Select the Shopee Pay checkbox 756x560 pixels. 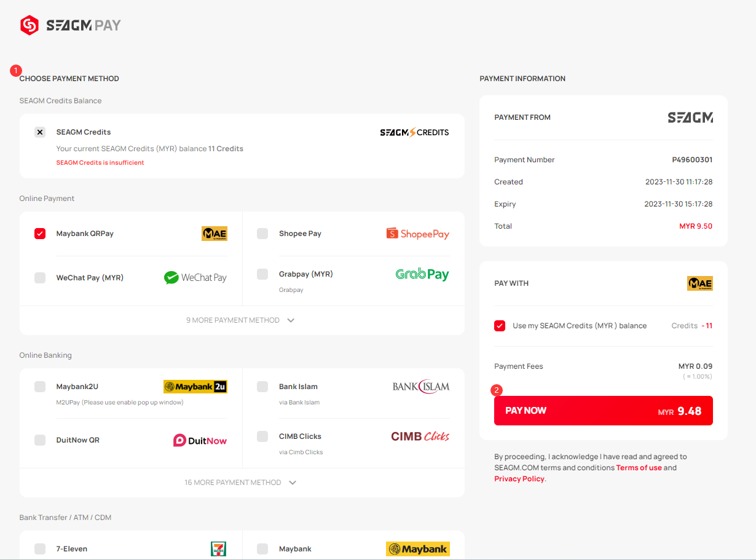tap(262, 234)
